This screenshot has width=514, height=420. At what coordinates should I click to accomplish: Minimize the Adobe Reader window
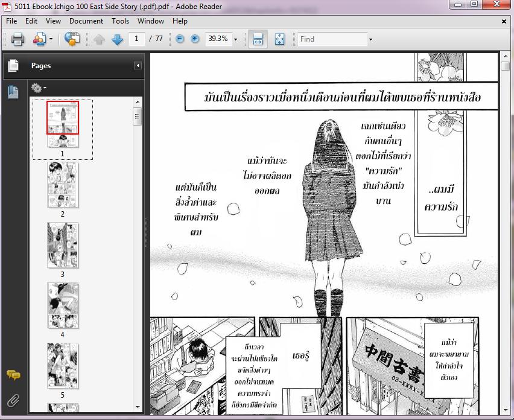[x=458, y=5]
